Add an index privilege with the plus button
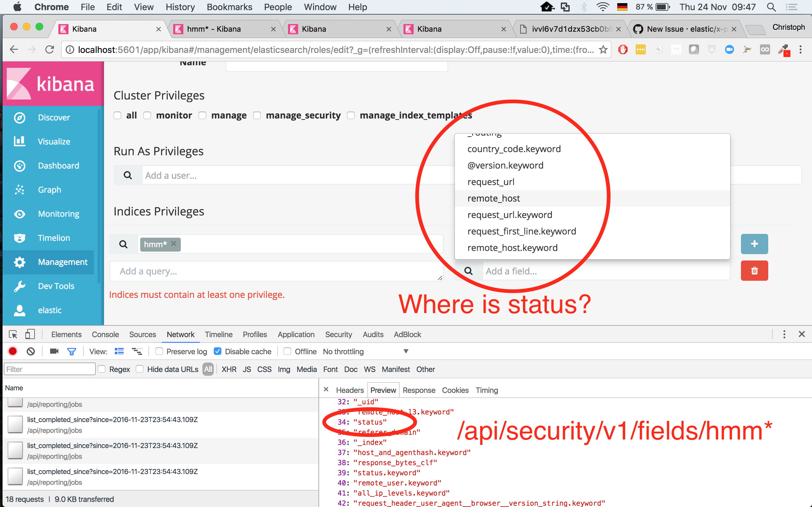 click(754, 244)
